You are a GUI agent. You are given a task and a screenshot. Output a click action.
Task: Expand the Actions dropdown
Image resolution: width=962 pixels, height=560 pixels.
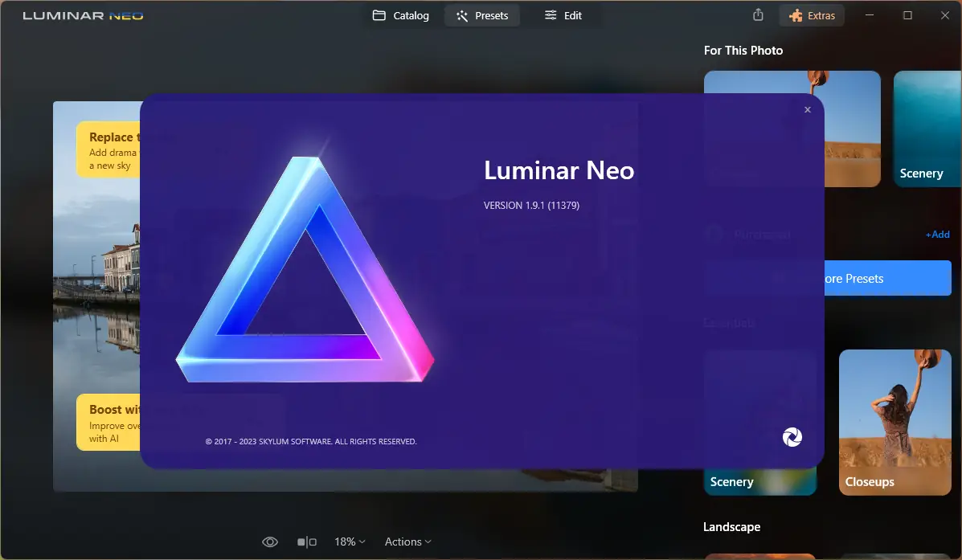[x=408, y=542]
